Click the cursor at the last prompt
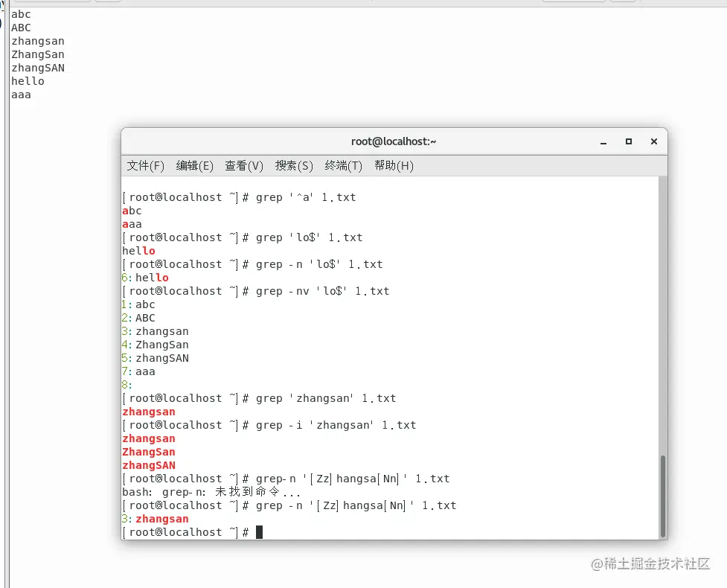 point(259,532)
